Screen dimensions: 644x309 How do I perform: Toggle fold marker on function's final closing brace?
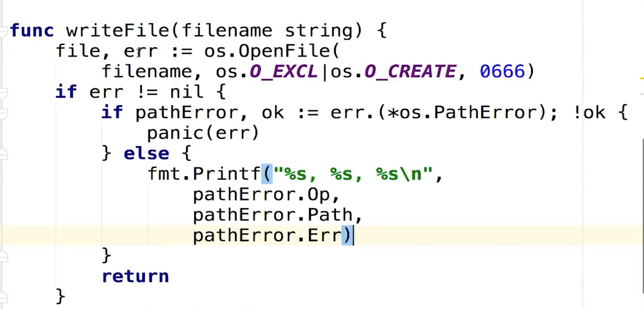(3, 297)
